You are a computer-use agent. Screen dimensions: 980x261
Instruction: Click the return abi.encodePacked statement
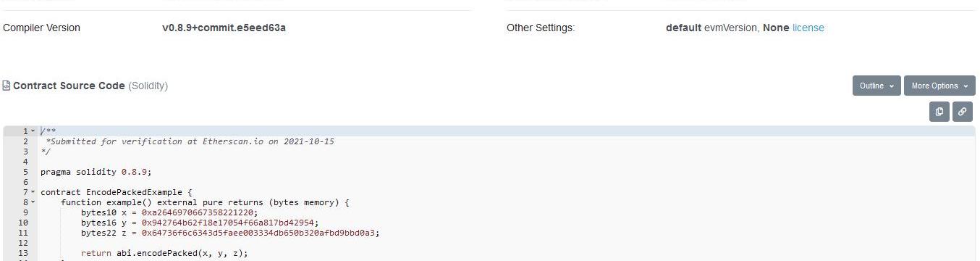164,253
